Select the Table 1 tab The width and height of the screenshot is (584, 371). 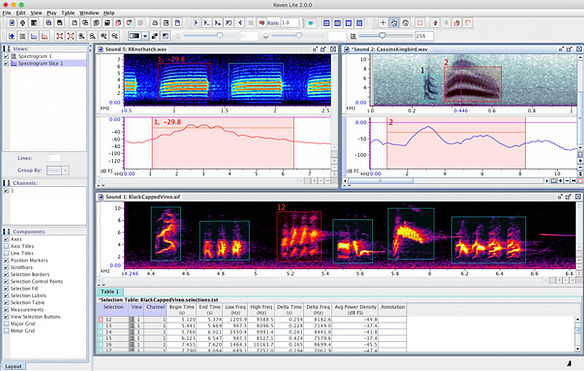[x=110, y=292]
